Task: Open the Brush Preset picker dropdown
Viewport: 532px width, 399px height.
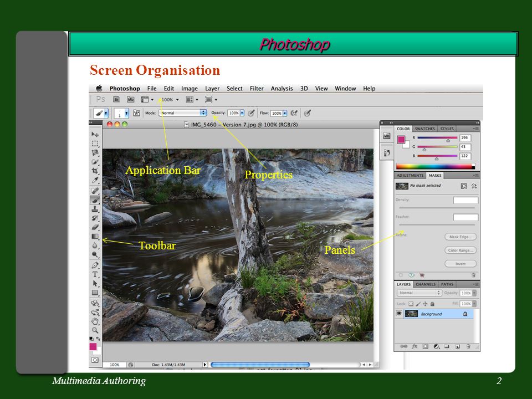Action: (x=121, y=113)
